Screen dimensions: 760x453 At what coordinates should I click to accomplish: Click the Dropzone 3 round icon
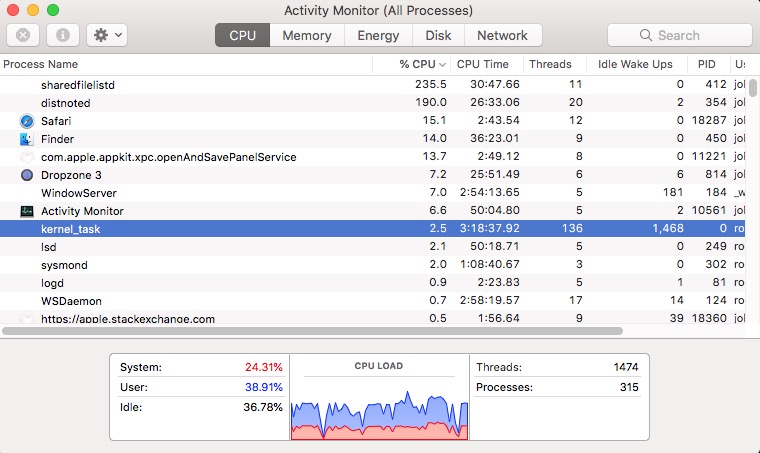click(x=27, y=175)
